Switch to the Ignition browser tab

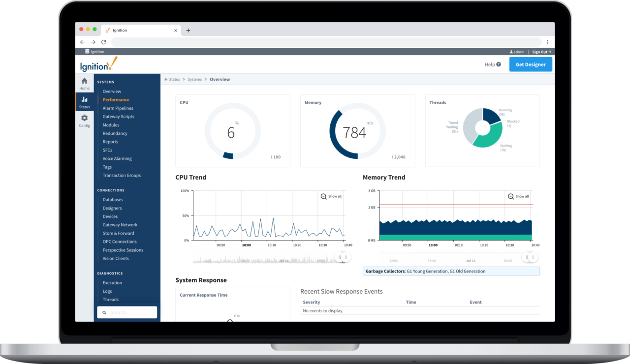click(121, 30)
